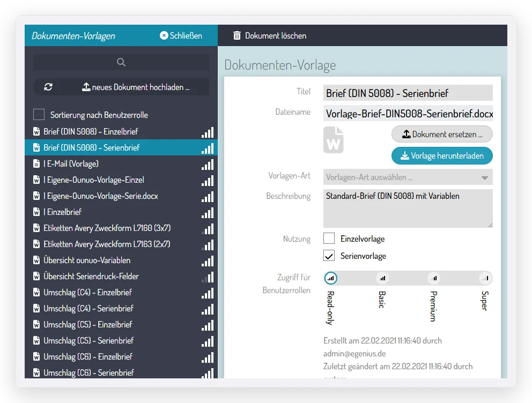Select I E-Mail (Vorlage) template
The height and width of the screenshot is (403, 532).
(x=121, y=163)
